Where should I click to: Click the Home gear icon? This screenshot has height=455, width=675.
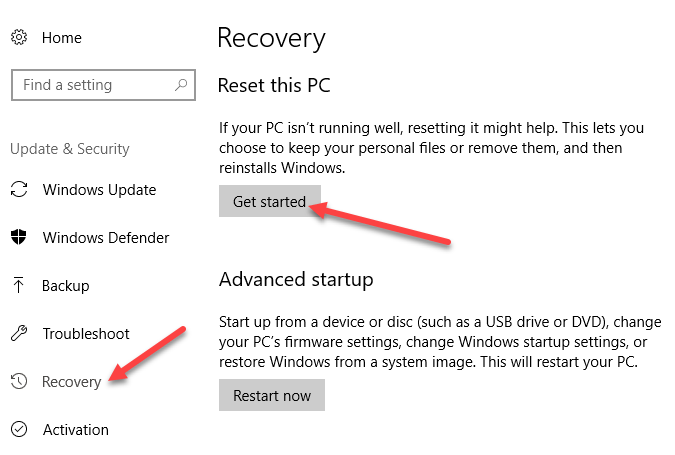coord(19,37)
